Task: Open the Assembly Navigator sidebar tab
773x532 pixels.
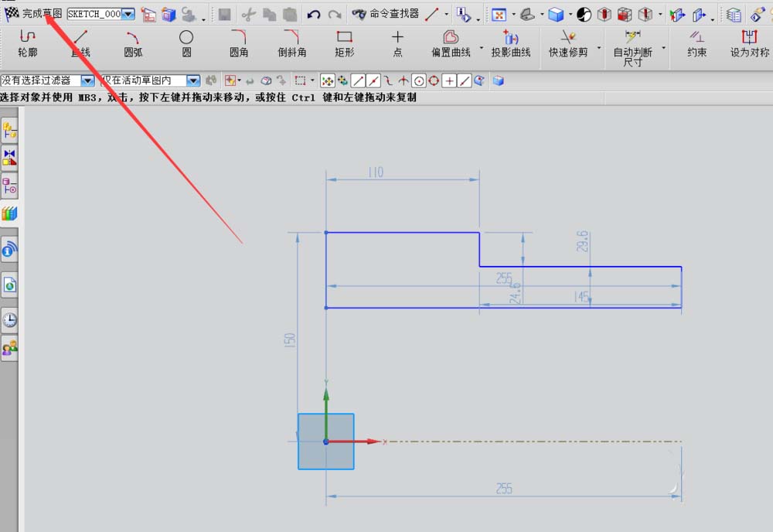Action: pos(10,131)
